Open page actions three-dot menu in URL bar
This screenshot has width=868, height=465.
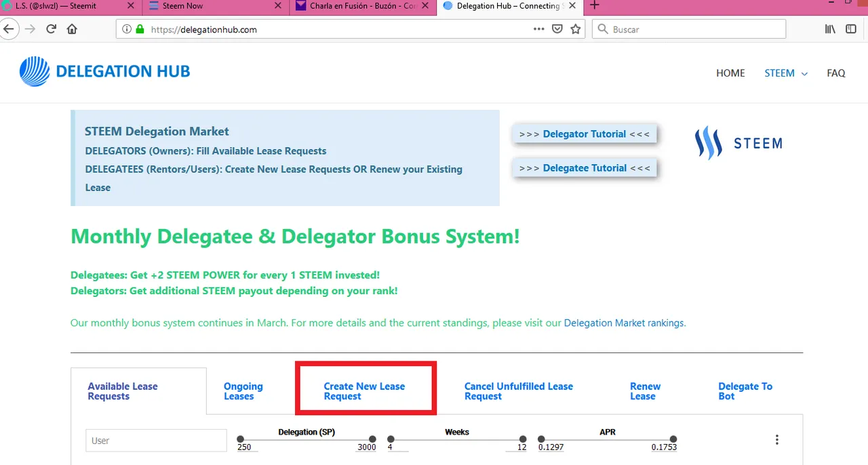539,29
